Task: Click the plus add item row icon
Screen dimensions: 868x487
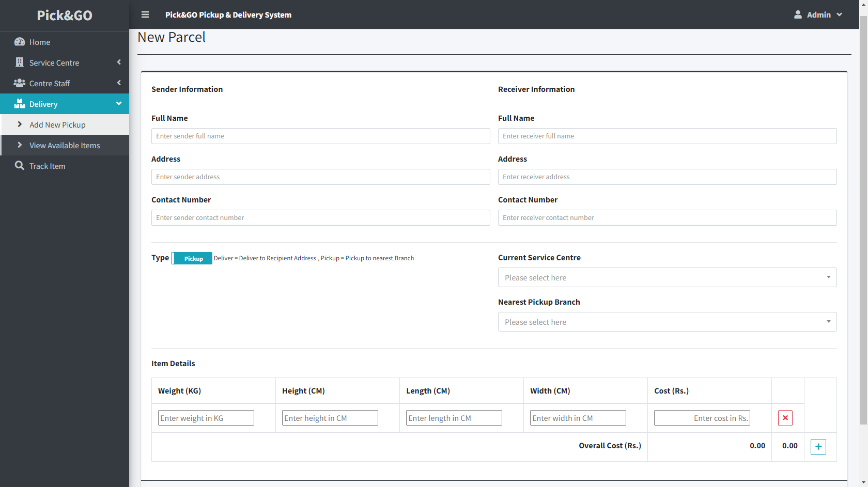Action: point(818,447)
